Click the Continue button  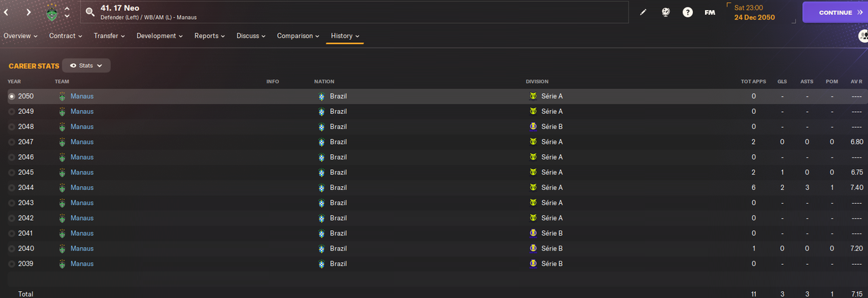click(835, 12)
